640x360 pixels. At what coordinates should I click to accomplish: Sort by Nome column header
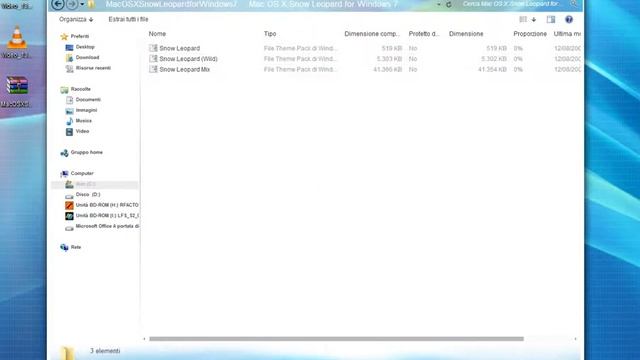pos(157,34)
